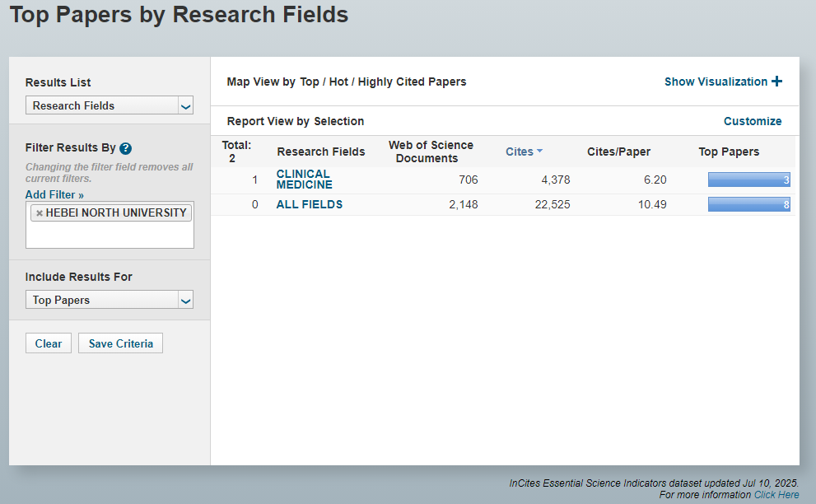Expand the Include Results For dropdown
This screenshot has height=504, width=816.
pyautogui.click(x=185, y=300)
